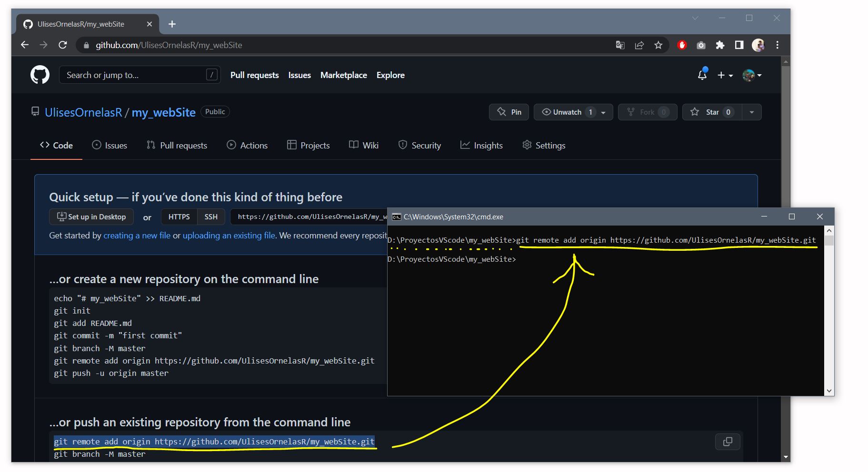Click the site lock icon in the address bar
This screenshot has height=472, width=868.
pyautogui.click(x=86, y=45)
